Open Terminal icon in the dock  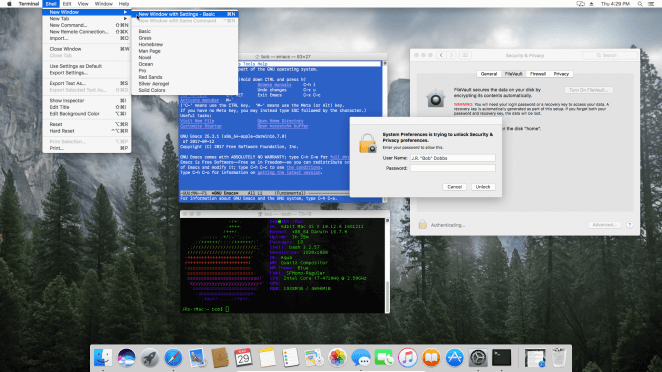click(x=502, y=358)
